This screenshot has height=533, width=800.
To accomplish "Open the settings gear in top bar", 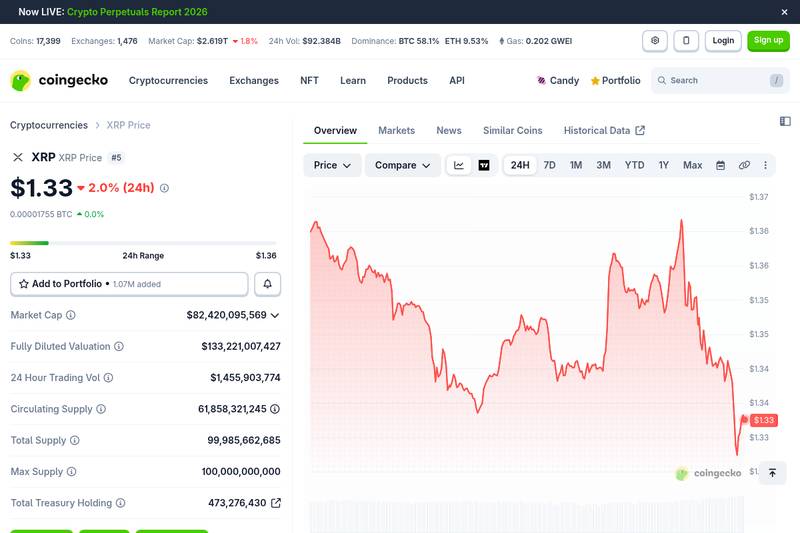I will 655,41.
